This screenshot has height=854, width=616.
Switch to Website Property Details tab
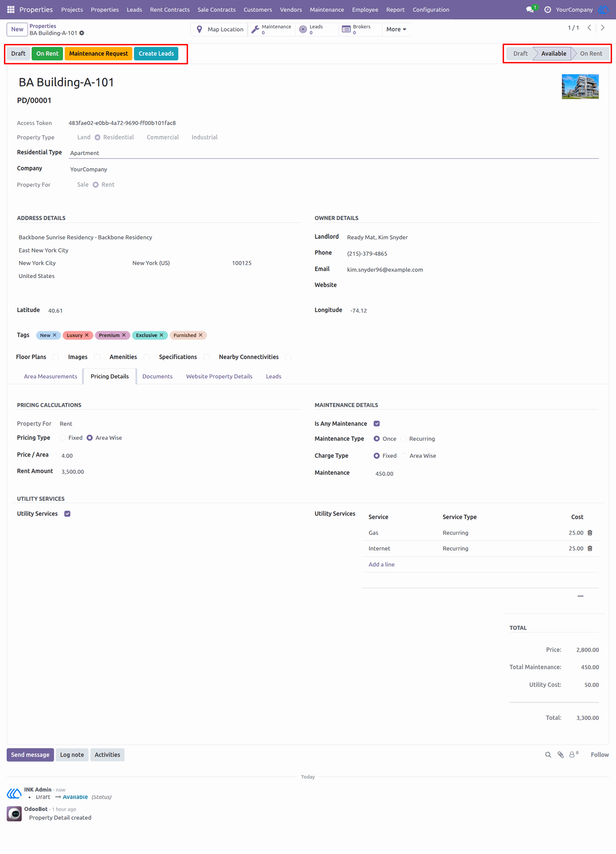[219, 376]
